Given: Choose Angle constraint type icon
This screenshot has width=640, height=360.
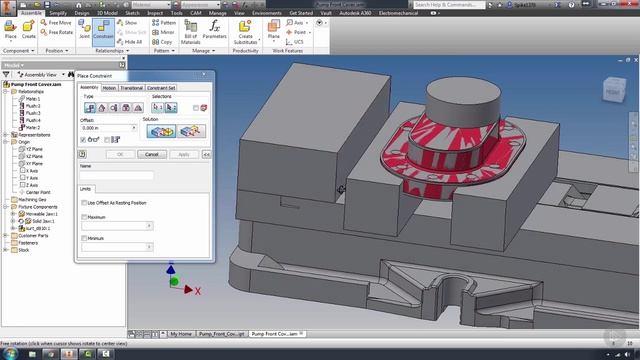Looking at the screenshot, I should click(x=102, y=108).
